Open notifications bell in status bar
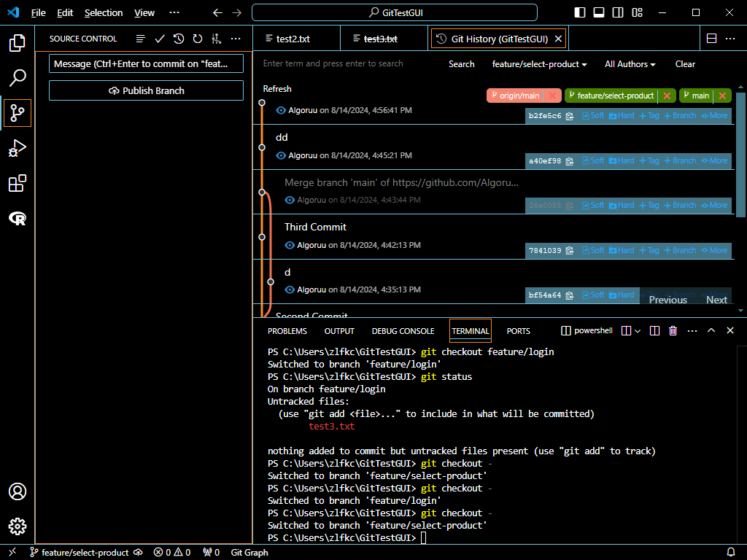Screen dimensions: 747x560 (x=731, y=553)
